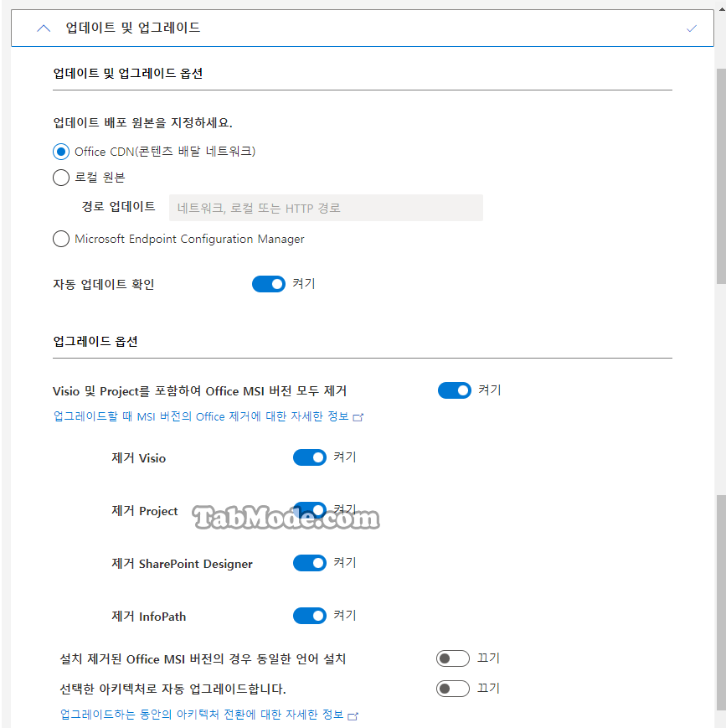The height and width of the screenshot is (728, 726).
Task: Toggle the 제거 Project switch
Action: [310, 510]
